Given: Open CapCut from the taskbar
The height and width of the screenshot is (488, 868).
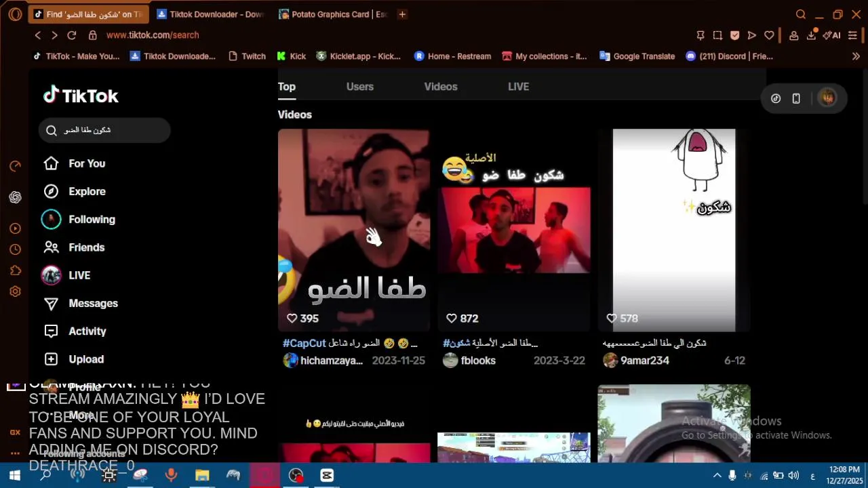Looking at the screenshot, I should pos(327,476).
